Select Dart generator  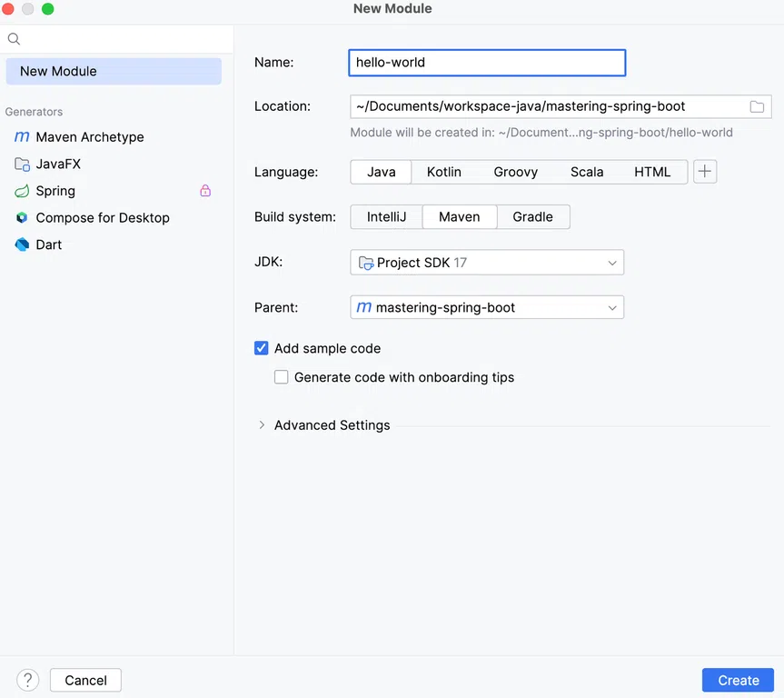click(48, 244)
